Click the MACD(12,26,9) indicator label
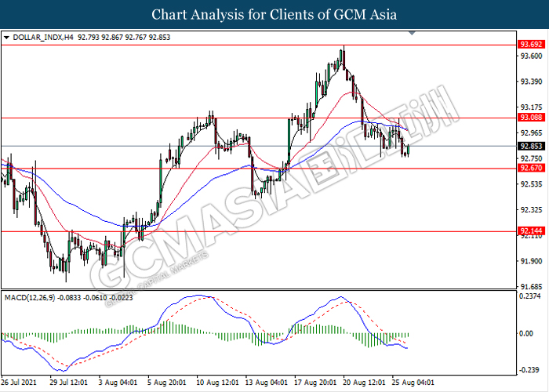 pos(30,298)
